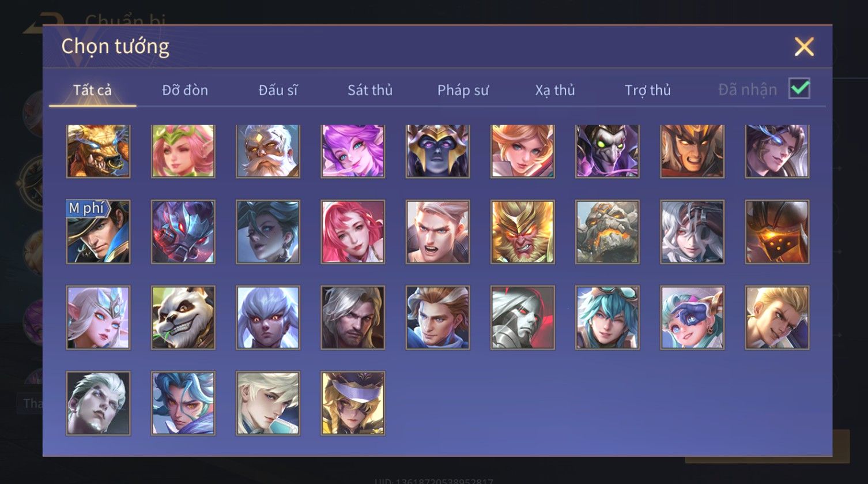Pick the girl with blue goggles hero
Screen dimensions: 868x484
pyautogui.click(x=692, y=317)
